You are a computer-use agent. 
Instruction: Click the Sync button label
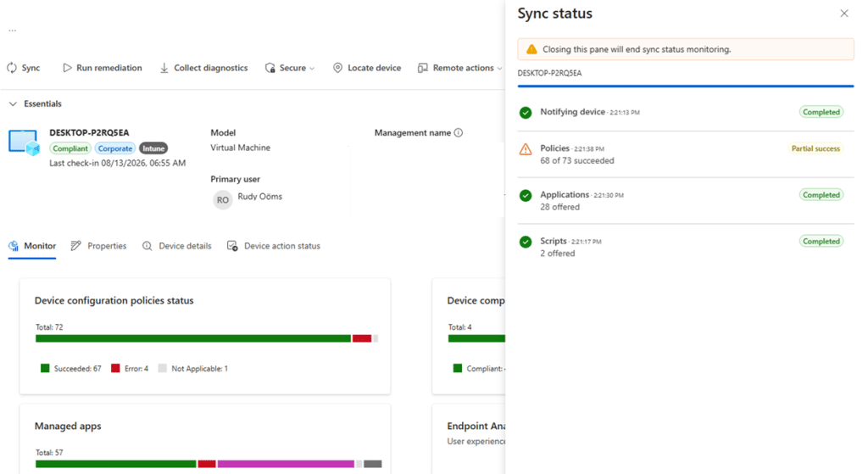coord(31,68)
